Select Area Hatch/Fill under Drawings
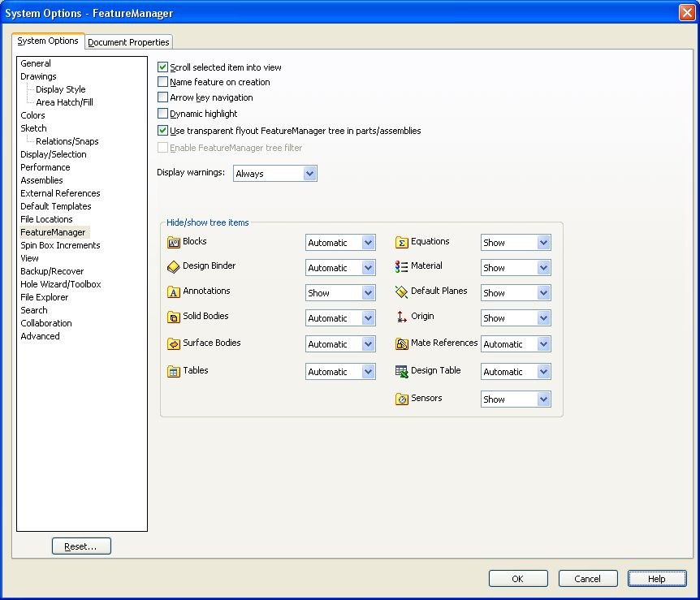This screenshot has height=600, width=700. pos(64,102)
